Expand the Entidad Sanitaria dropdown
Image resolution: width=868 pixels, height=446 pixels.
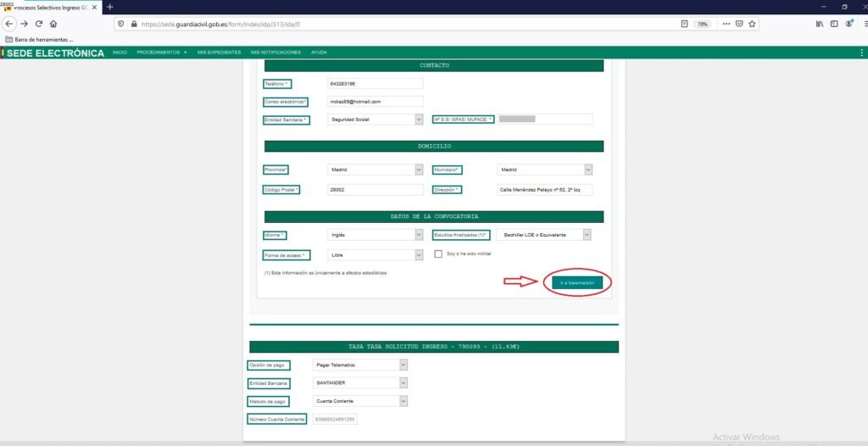418,120
